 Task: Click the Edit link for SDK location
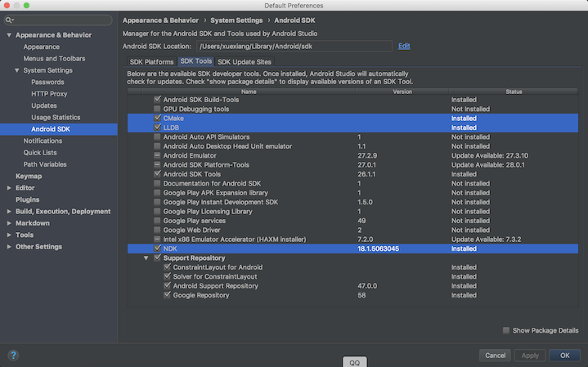pyautogui.click(x=404, y=47)
